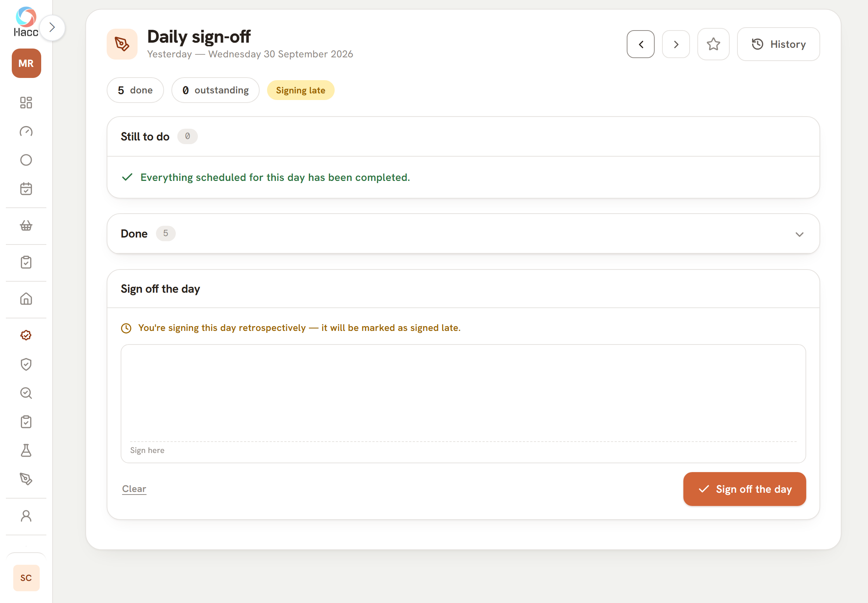Expand the sidebar with the chevron button
This screenshot has width=868, height=603.
[x=52, y=28]
